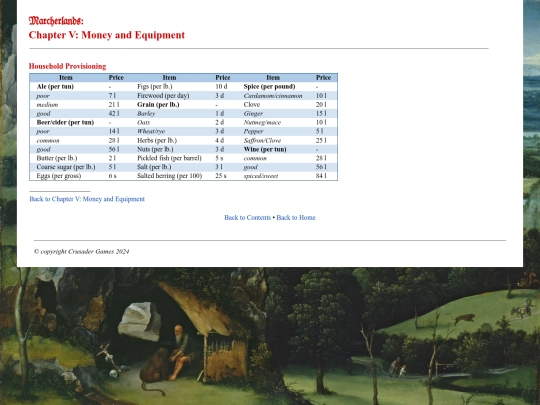Image resolution: width=540 pixels, height=405 pixels.
Task: Select the Beer/cider (per tun) cell
Action: (x=65, y=122)
